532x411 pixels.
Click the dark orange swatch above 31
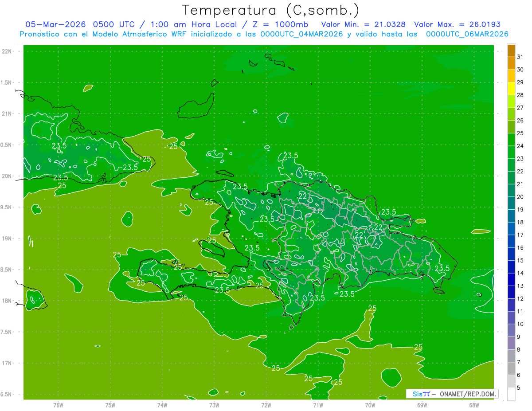pos(511,51)
